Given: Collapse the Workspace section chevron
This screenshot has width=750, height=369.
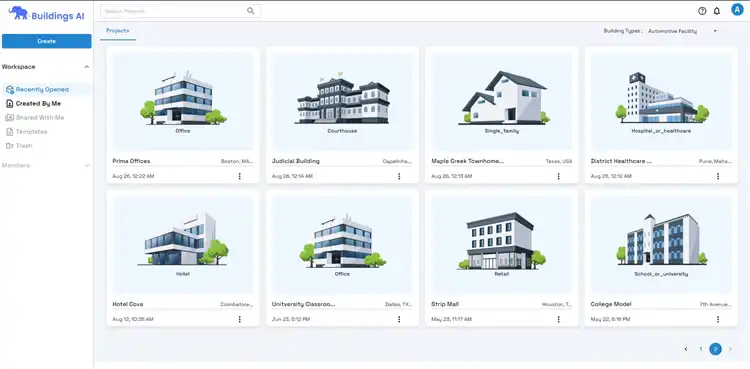Looking at the screenshot, I should tap(87, 67).
